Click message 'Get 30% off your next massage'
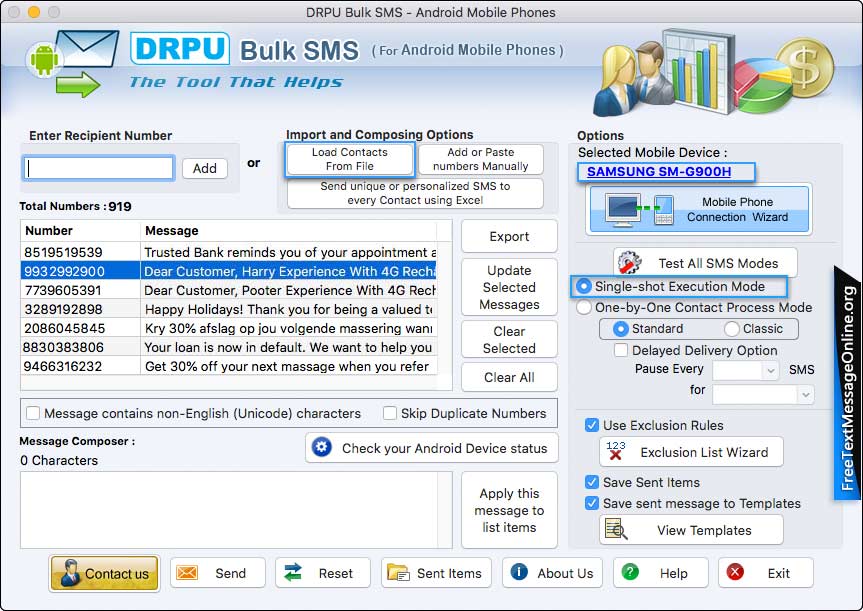This screenshot has height=611, width=863. [287, 366]
